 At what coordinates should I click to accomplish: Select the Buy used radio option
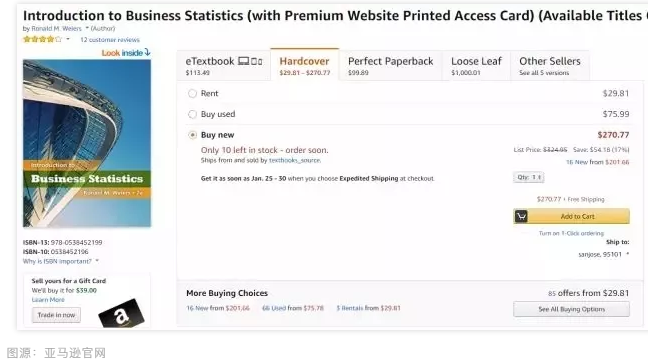192,114
